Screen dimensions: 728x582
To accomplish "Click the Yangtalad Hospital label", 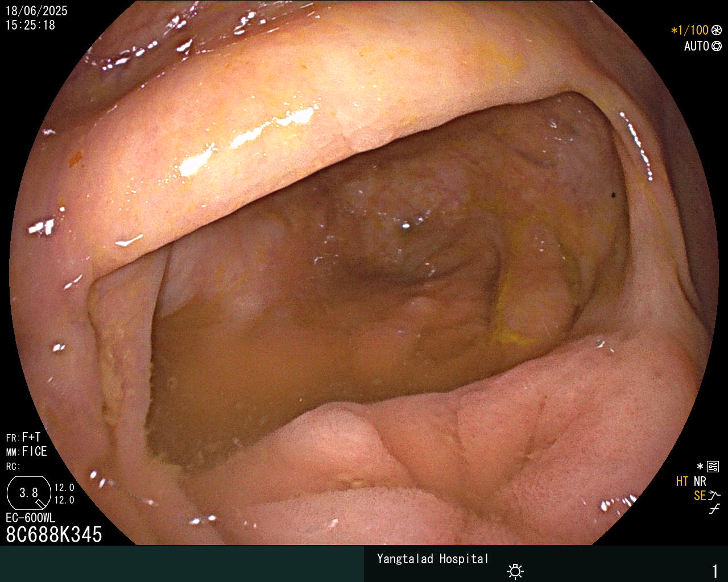I will coord(433,559).
